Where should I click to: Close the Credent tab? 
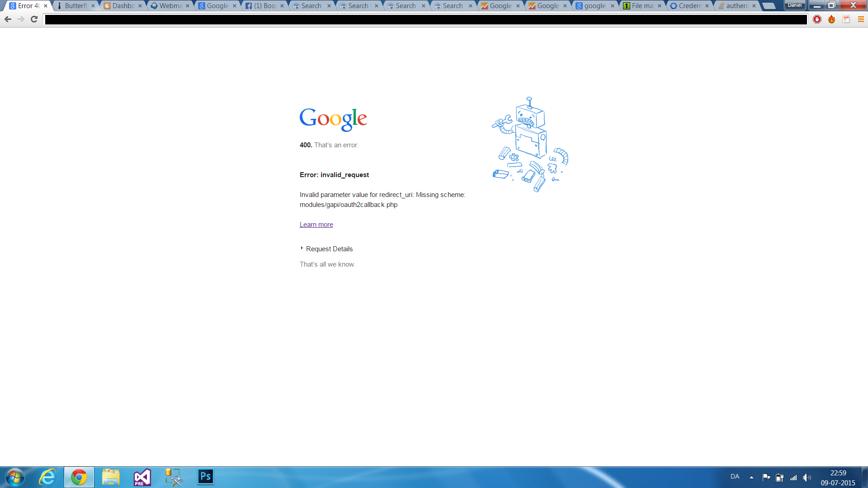pos(707,6)
